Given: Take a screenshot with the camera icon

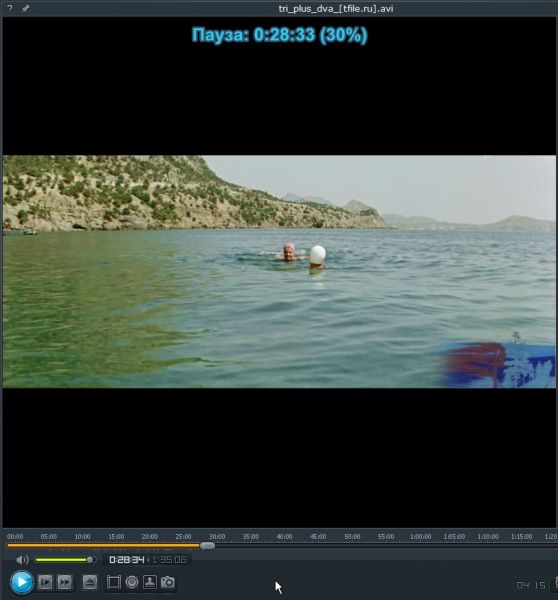Looking at the screenshot, I should [x=168, y=582].
